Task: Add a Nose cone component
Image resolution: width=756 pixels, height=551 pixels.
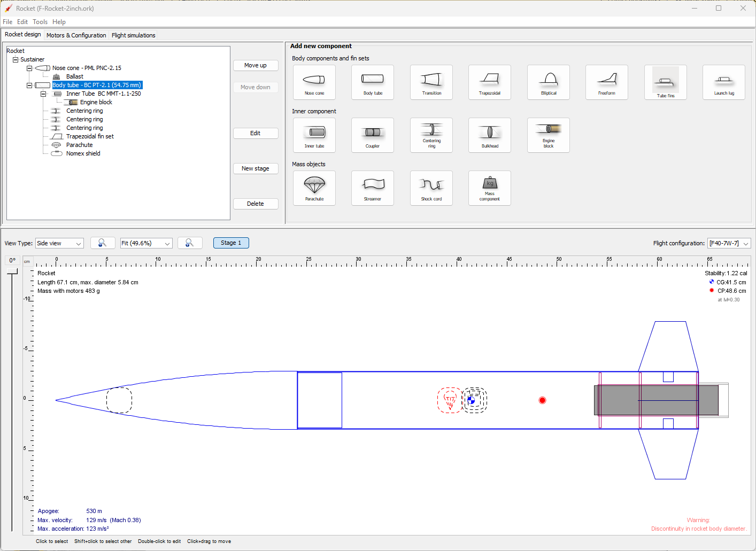Action: [314, 82]
